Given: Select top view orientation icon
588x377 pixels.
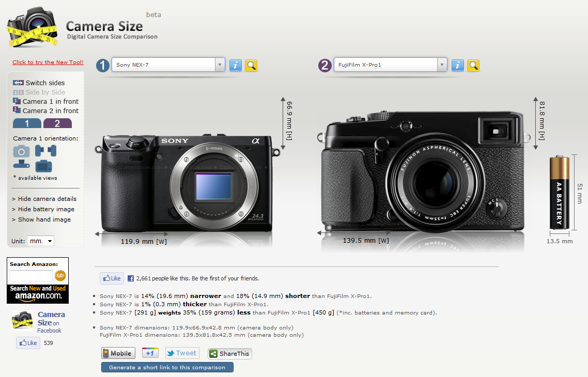Looking at the screenshot, I should click(21, 166).
